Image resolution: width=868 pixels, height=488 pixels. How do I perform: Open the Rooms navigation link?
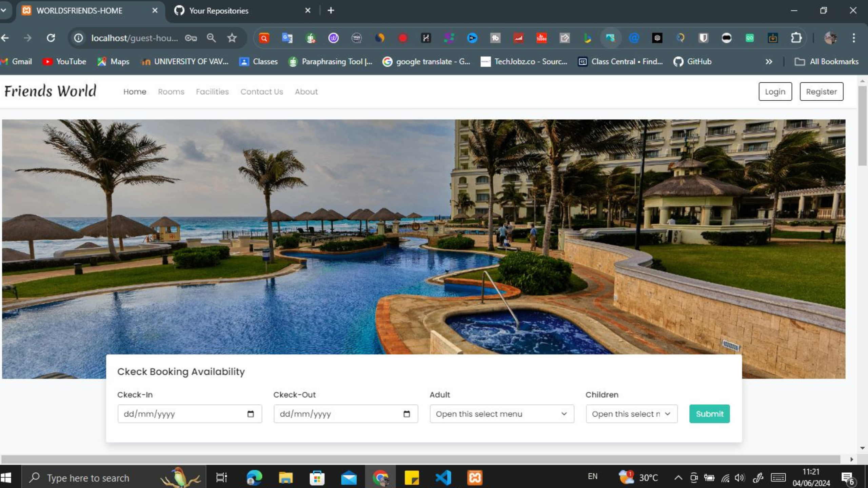(x=171, y=91)
